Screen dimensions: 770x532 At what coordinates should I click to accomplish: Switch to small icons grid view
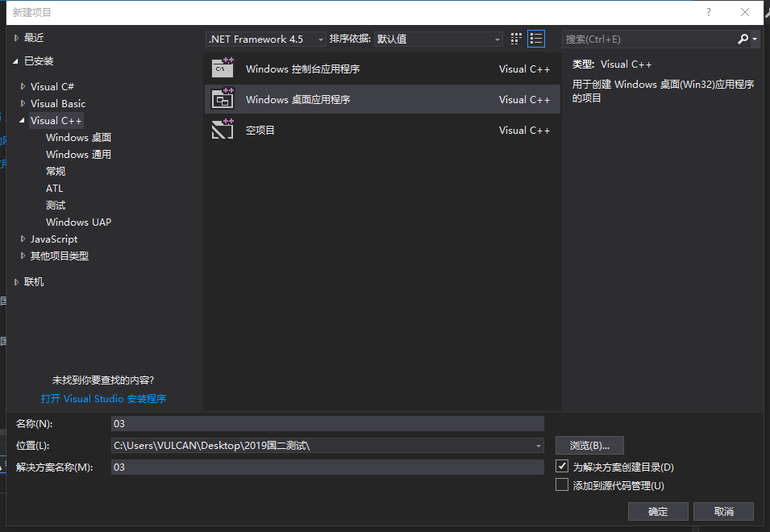coord(516,39)
